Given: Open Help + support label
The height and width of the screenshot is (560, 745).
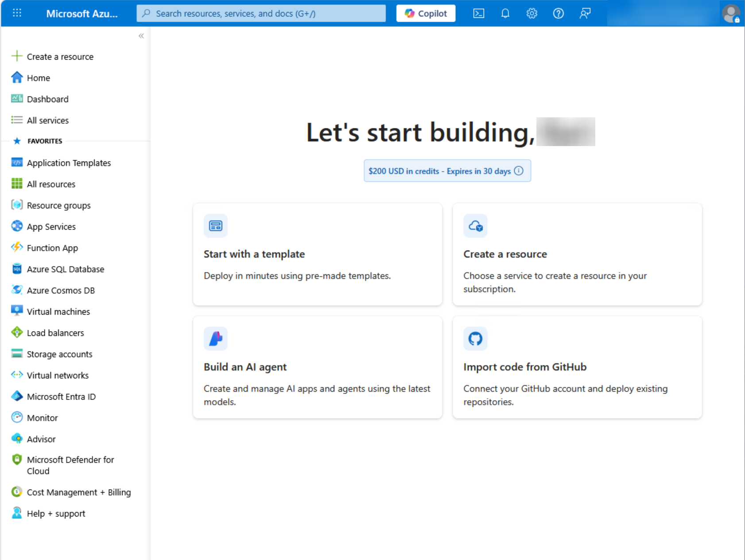Looking at the screenshot, I should (56, 514).
